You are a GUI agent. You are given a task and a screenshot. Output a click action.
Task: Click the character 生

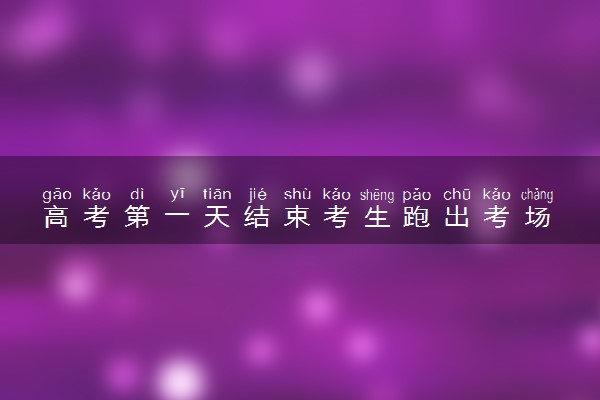377,217
